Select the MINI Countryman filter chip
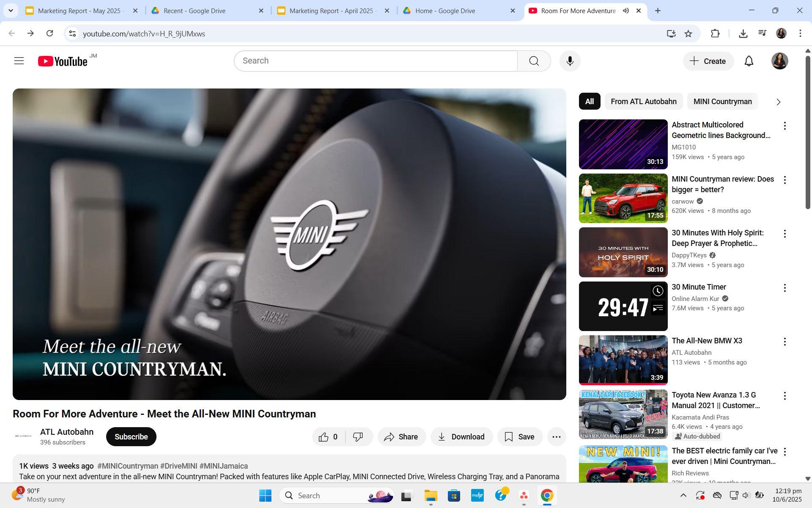Screen dimensions: 812x508 pos(722,102)
